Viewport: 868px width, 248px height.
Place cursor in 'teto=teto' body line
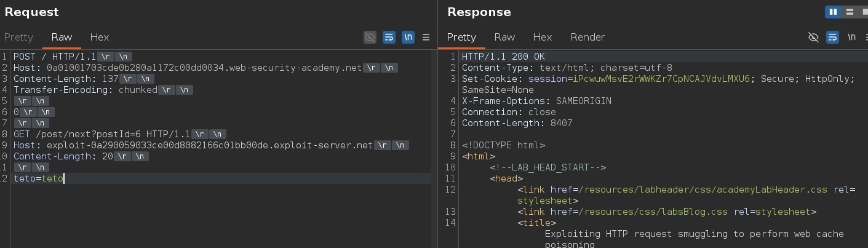[x=38, y=178]
